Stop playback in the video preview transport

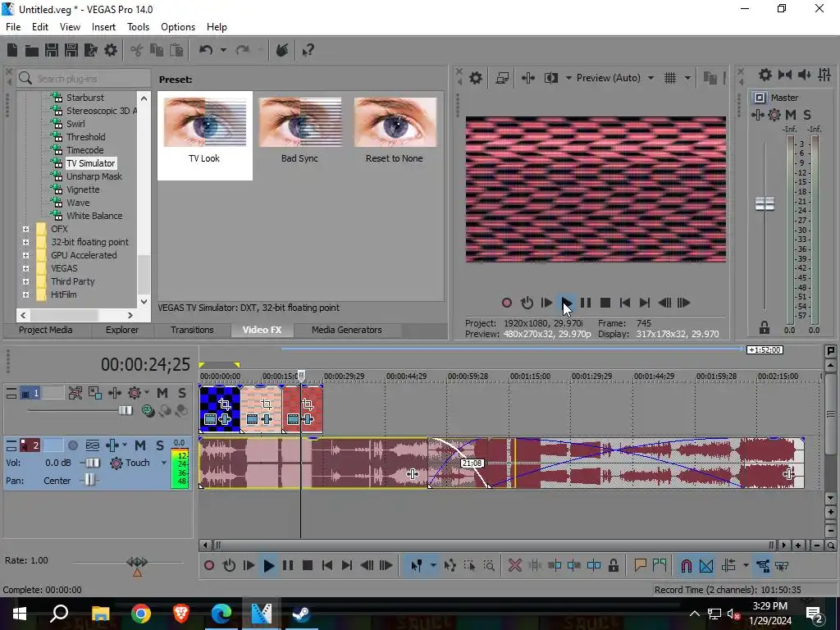pos(605,303)
